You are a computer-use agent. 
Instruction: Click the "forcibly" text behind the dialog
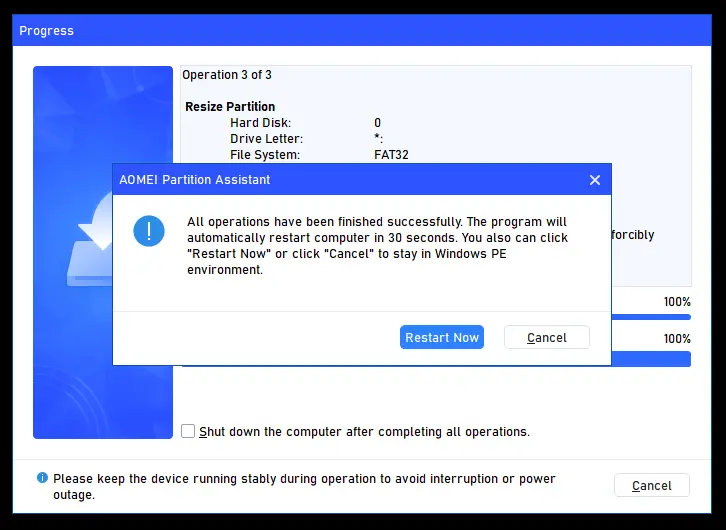[x=632, y=235]
